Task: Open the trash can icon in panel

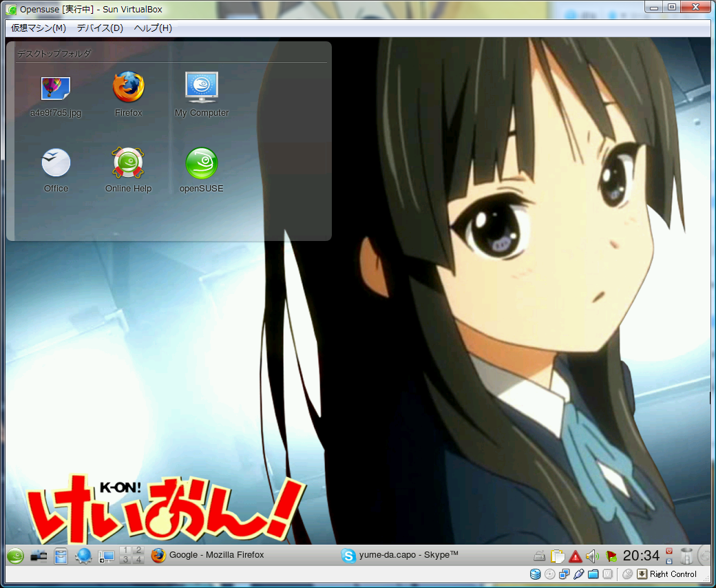Action: 686,556
